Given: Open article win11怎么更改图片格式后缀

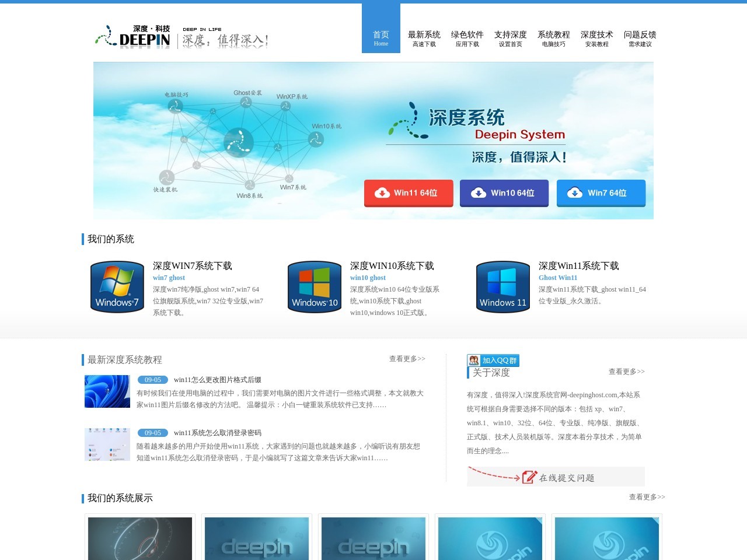Looking at the screenshot, I should (x=218, y=380).
